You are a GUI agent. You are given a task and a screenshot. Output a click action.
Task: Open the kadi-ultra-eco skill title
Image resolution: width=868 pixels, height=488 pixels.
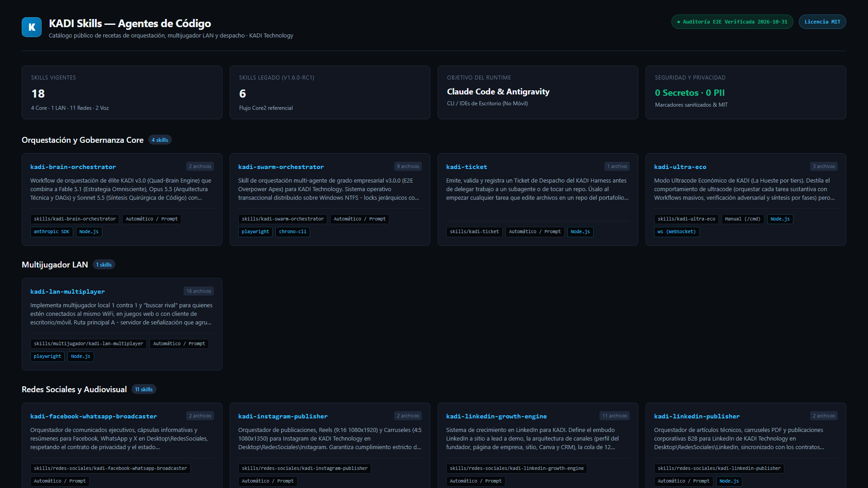[680, 167]
